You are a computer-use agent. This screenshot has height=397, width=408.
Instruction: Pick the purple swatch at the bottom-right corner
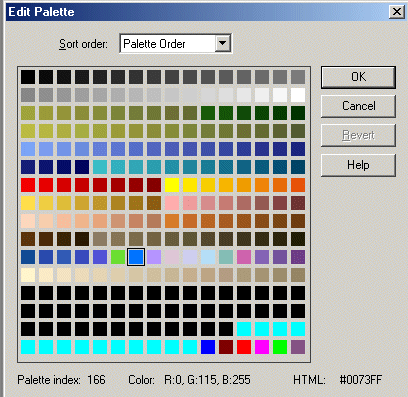click(x=298, y=347)
